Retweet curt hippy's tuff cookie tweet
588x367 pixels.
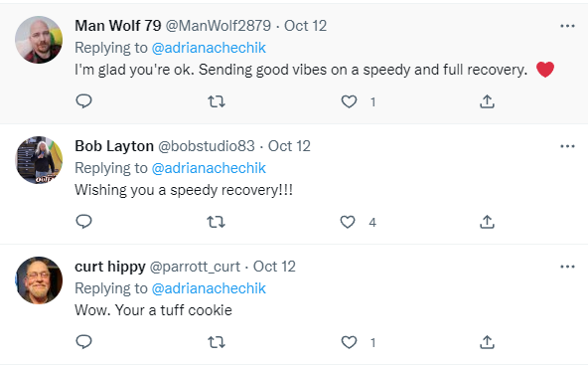[x=217, y=342]
